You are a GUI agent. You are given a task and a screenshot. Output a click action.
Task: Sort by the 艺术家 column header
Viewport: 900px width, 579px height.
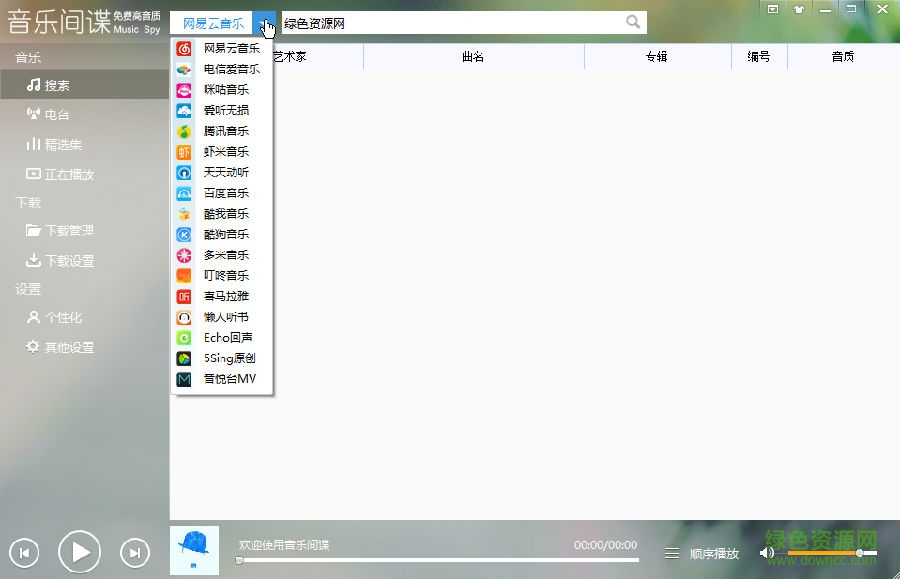coord(288,57)
